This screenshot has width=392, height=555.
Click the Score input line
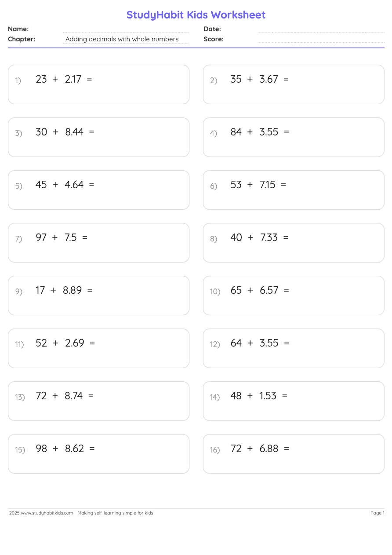(x=321, y=39)
